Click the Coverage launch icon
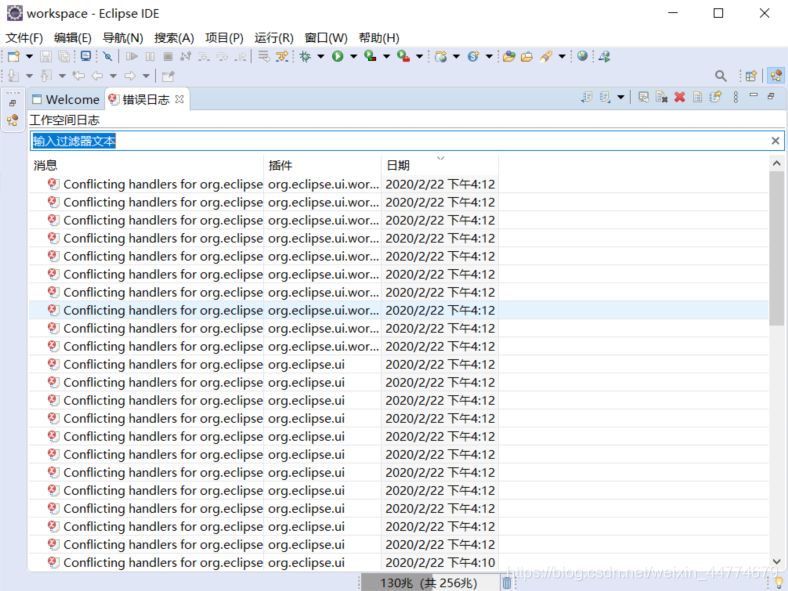 370,56
